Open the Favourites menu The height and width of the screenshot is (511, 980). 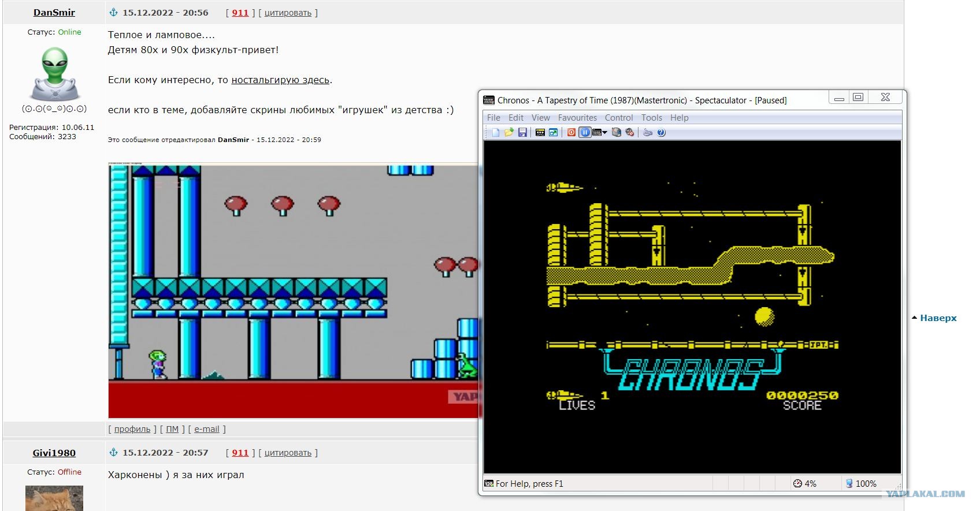click(x=577, y=117)
